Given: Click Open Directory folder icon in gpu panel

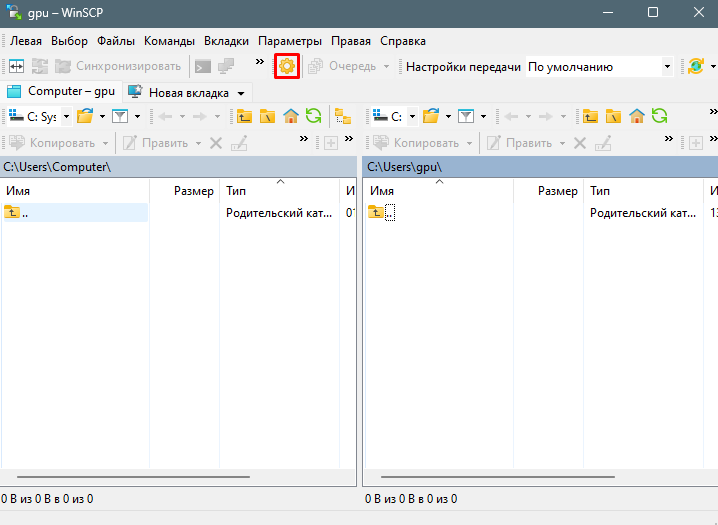Looking at the screenshot, I should tap(431, 116).
